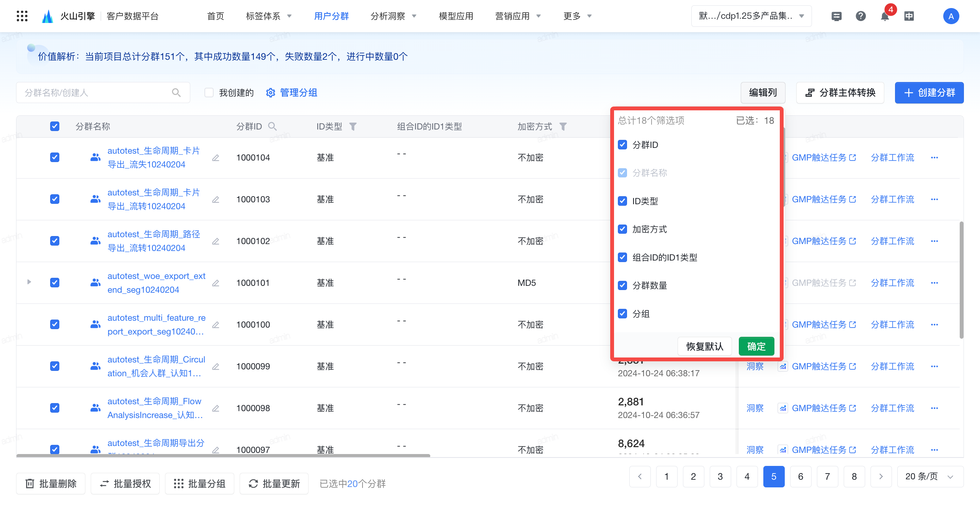
Task: Click the search magnifier in name field
Action: pos(176,92)
